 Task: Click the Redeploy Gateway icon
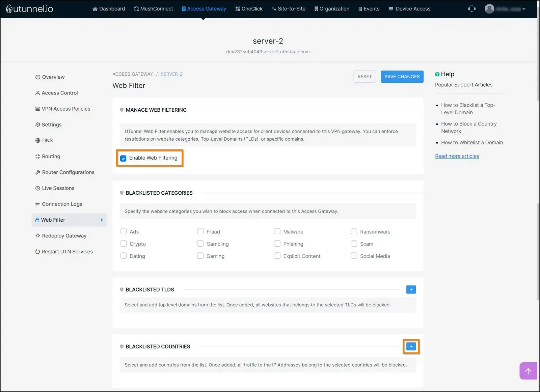(38, 236)
